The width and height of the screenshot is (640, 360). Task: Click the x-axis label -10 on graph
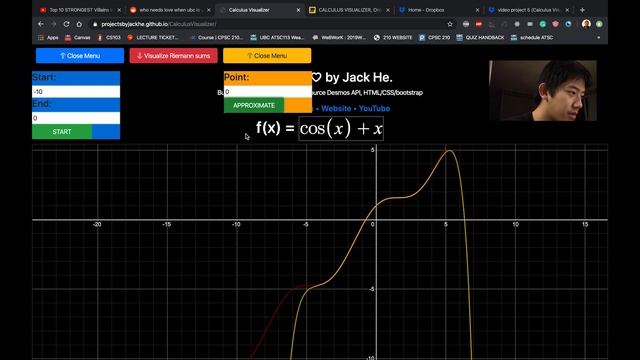click(236, 224)
